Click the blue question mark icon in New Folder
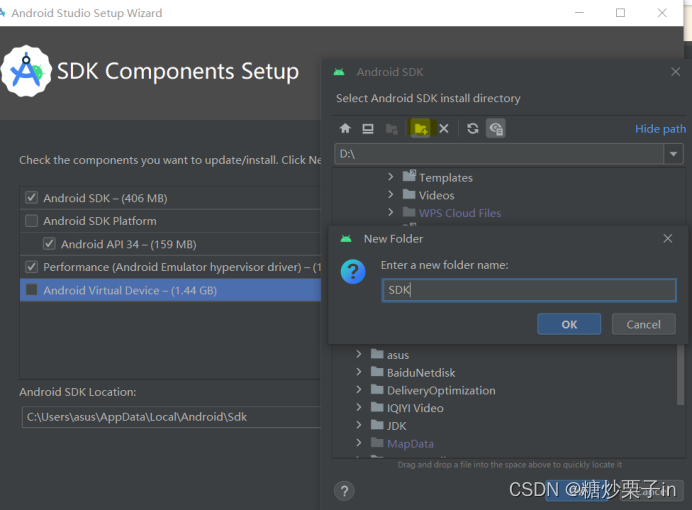 353,271
